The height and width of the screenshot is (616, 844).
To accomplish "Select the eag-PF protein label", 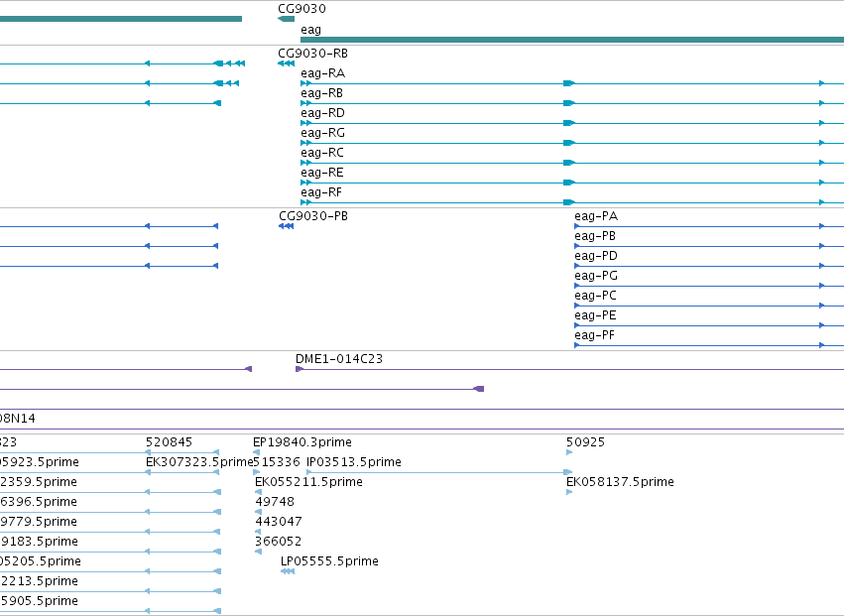I will (x=594, y=336).
